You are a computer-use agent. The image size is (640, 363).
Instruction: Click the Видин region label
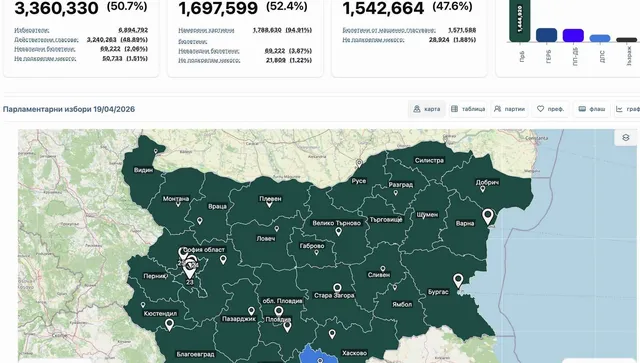[143, 170]
